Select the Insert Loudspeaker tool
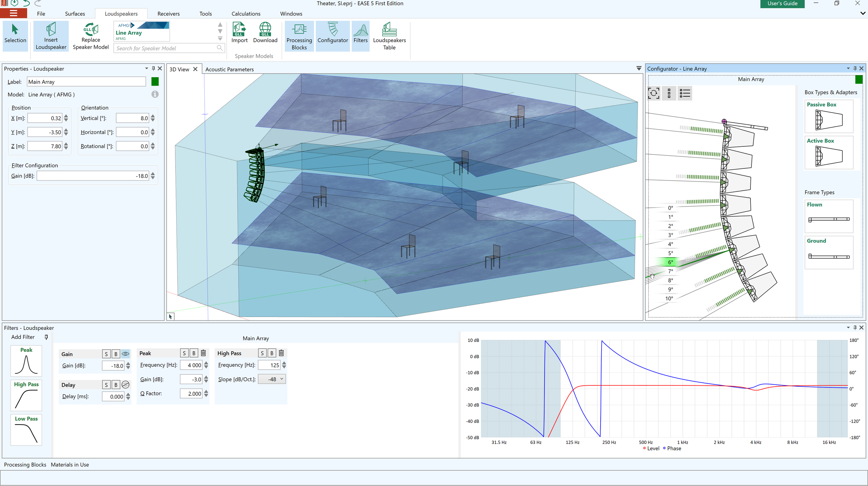The image size is (868, 486). (51, 36)
